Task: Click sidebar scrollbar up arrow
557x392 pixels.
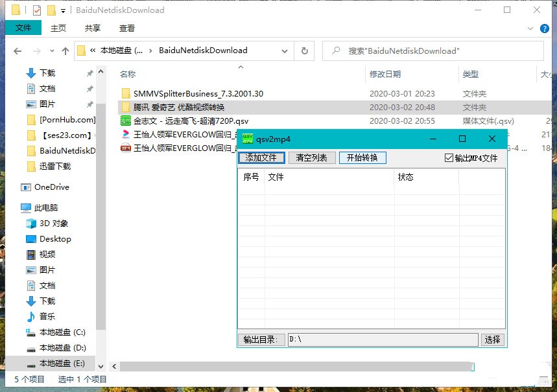Action: click(101, 72)
